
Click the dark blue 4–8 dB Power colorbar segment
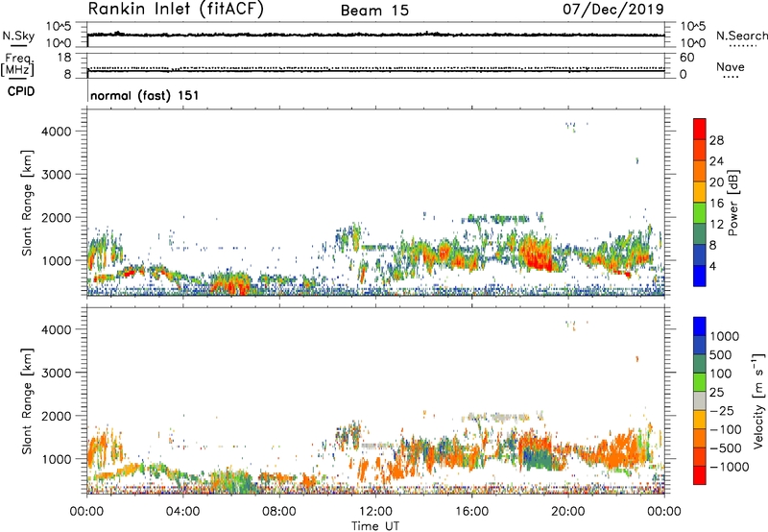click(700, 254)
